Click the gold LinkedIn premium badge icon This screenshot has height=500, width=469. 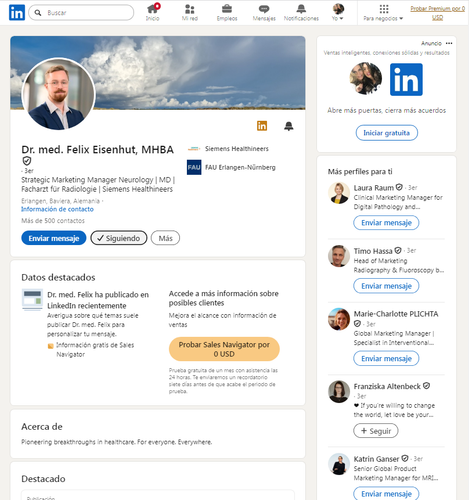point(262,126)
